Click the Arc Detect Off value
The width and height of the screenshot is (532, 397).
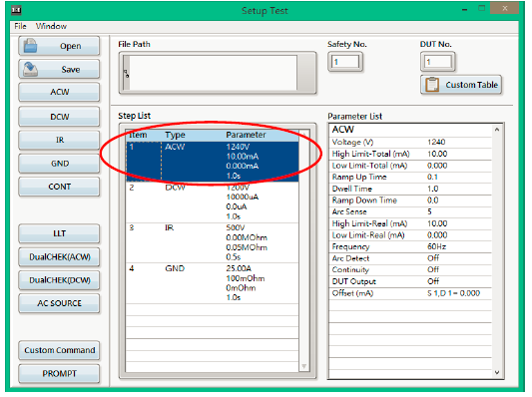433,258
